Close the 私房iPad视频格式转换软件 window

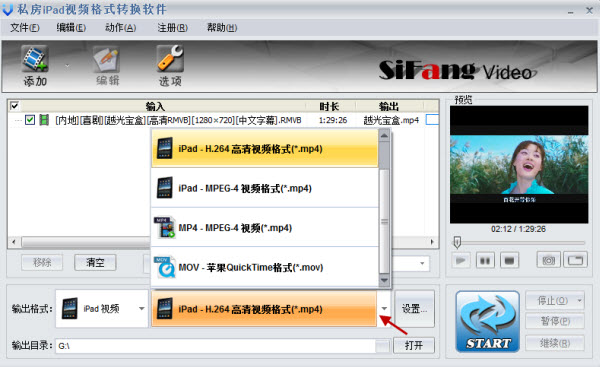pyautogui.click(x=590, y=10)
